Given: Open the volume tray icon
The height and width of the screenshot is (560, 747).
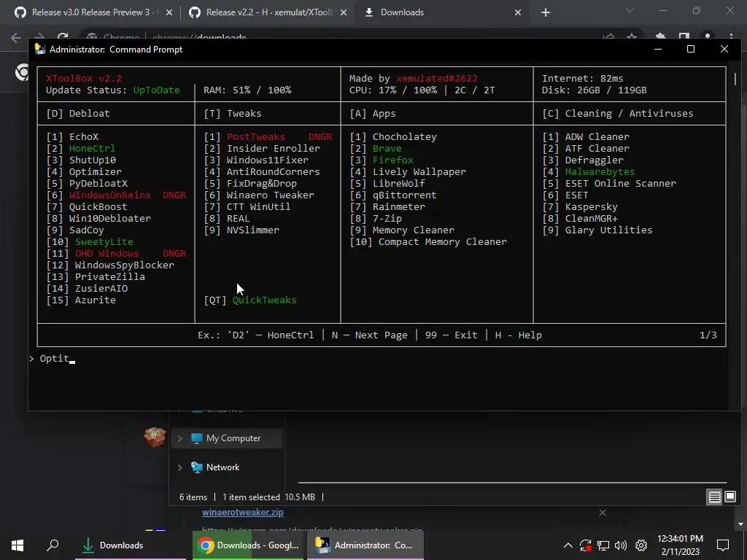Looking at the screenshot, I should pyautogui.click(x=621, y=545).
